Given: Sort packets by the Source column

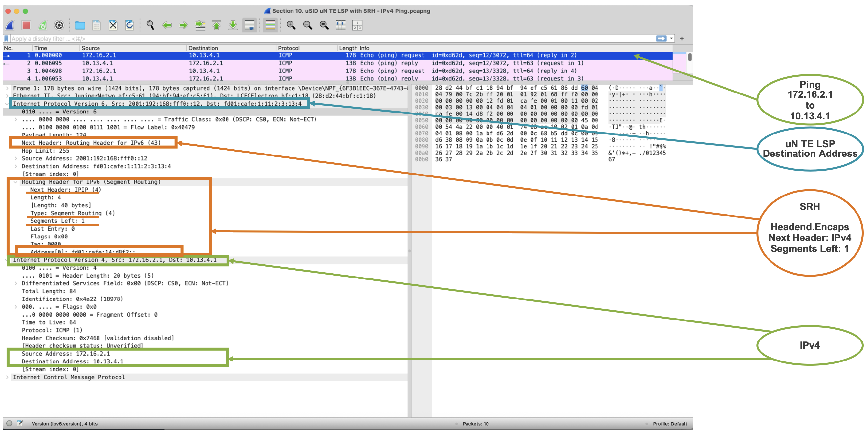Looking at the screenshot, I should click(133, 48).
